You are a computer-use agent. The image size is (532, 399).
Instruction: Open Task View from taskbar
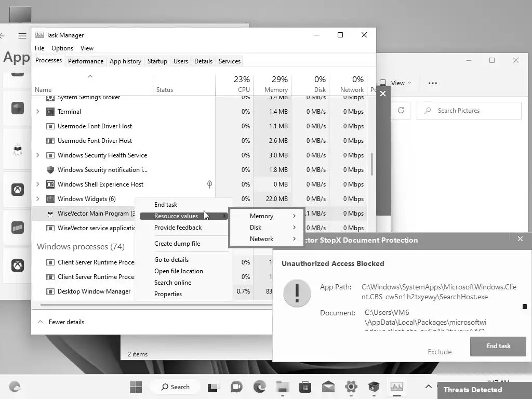(x=212, y=387)
